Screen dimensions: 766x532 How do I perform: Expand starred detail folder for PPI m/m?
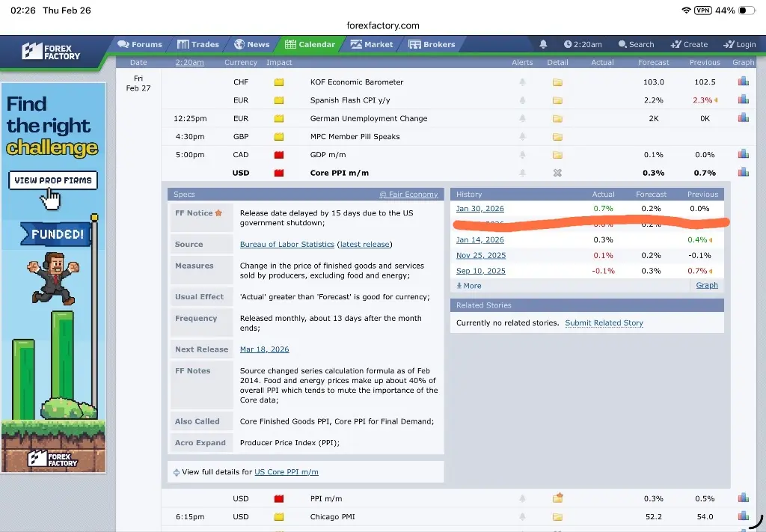point(557,498)
